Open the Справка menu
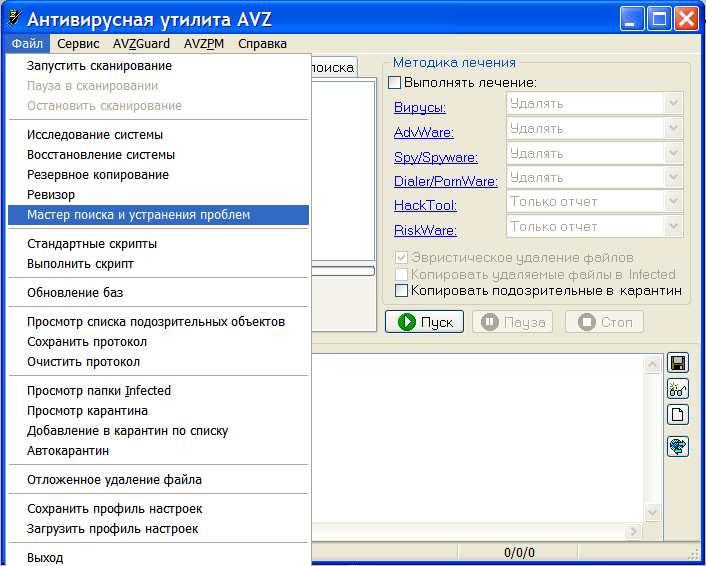This screenshot has height=566, width=706. (262, 44)
